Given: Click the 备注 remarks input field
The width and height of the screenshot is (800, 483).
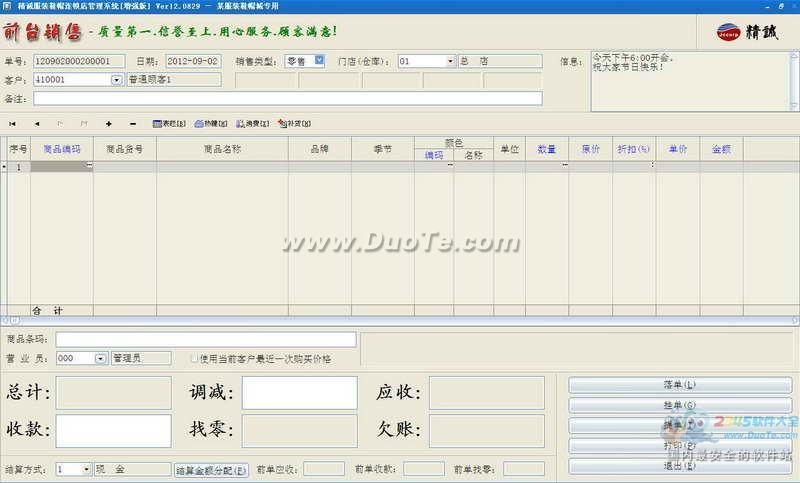Looking at the screenshot, I should click(x=288, y=98).
